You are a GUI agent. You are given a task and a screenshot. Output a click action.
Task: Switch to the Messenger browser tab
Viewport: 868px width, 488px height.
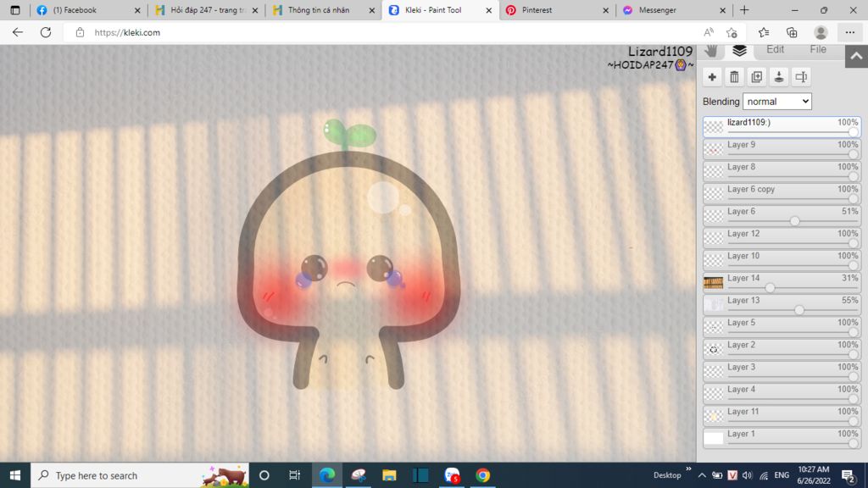point(674,10)
